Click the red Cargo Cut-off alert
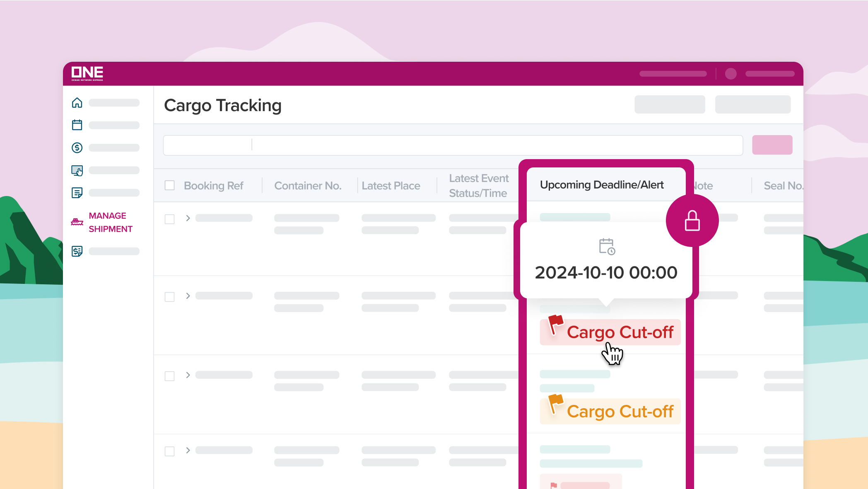 coord(610,332)
